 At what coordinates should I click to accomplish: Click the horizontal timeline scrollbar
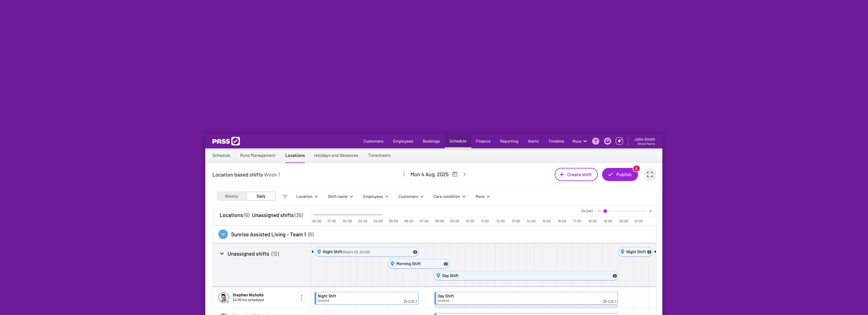coord(347,215)
